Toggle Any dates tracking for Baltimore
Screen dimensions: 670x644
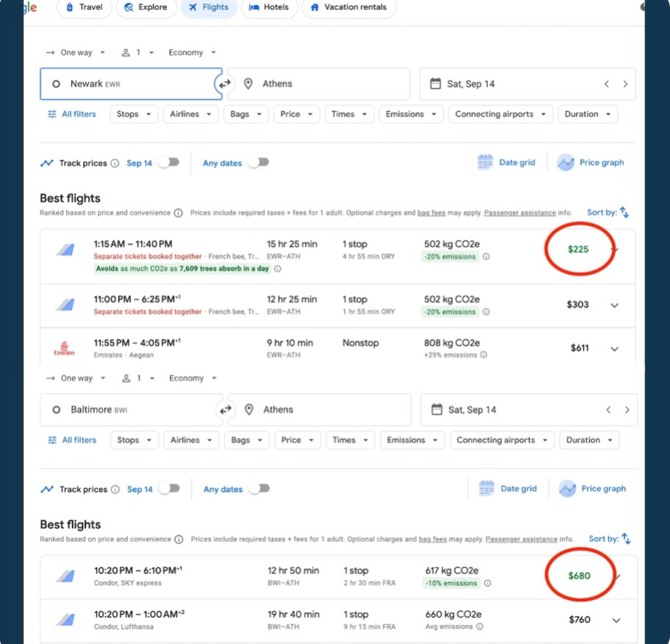260,488
